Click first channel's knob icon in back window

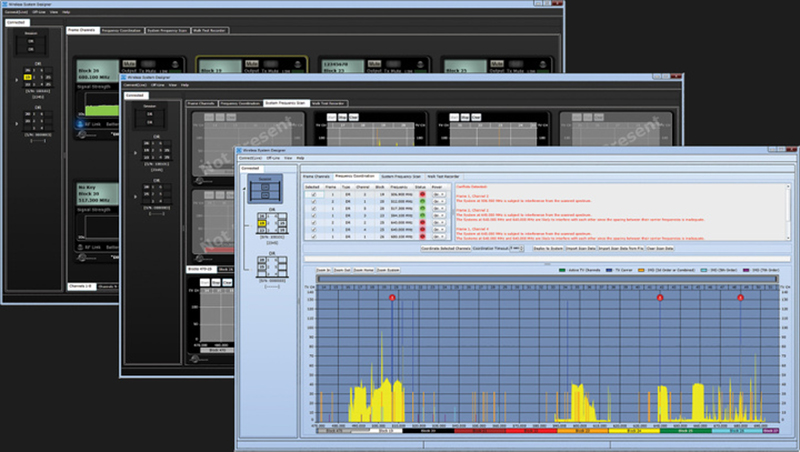click(x=175, y=64)
